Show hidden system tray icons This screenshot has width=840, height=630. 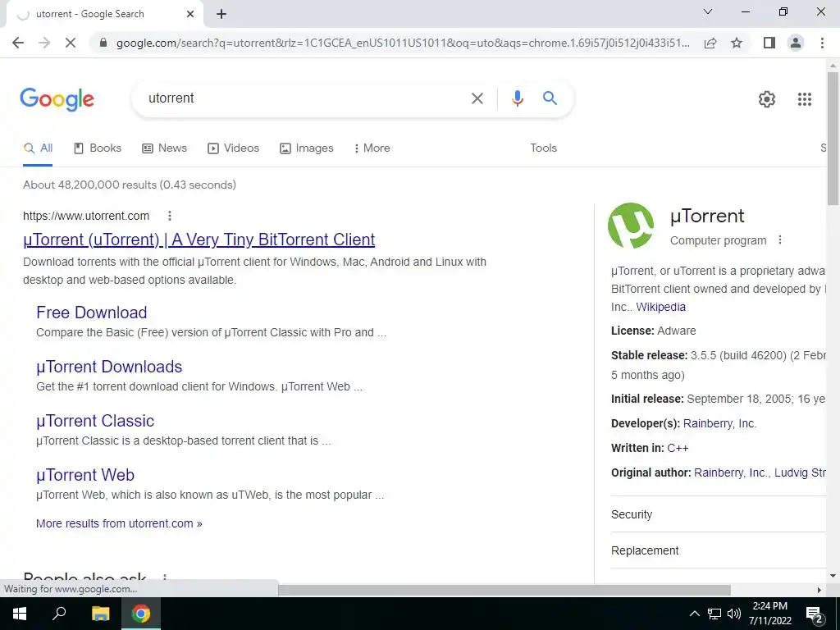(694, 614)
